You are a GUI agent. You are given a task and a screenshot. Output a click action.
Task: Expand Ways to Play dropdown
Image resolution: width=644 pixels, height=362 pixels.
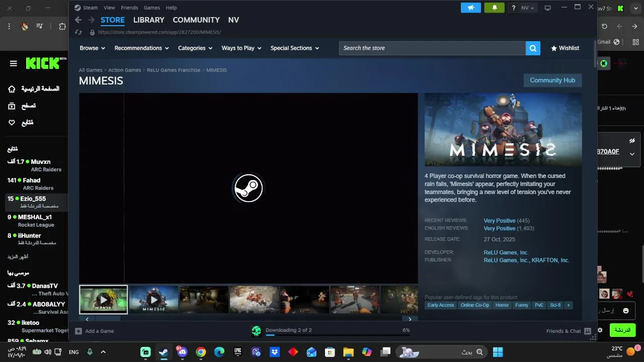[242, 48]
